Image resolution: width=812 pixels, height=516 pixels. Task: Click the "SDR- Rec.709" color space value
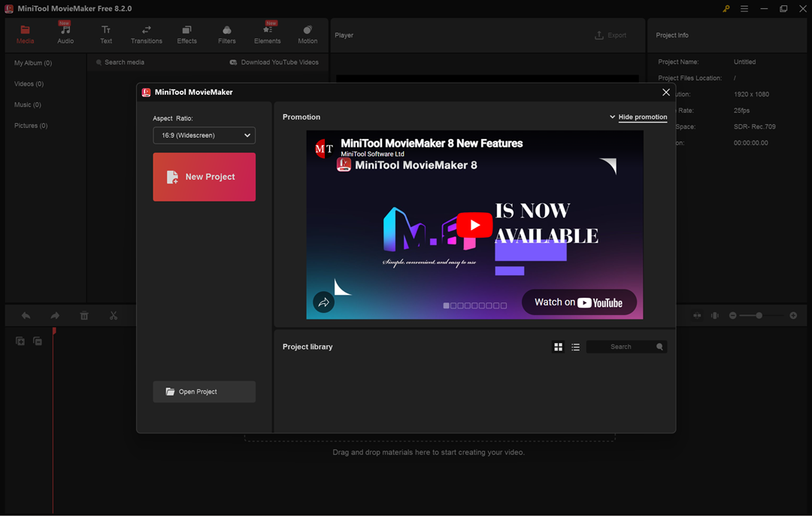point(755,126)
